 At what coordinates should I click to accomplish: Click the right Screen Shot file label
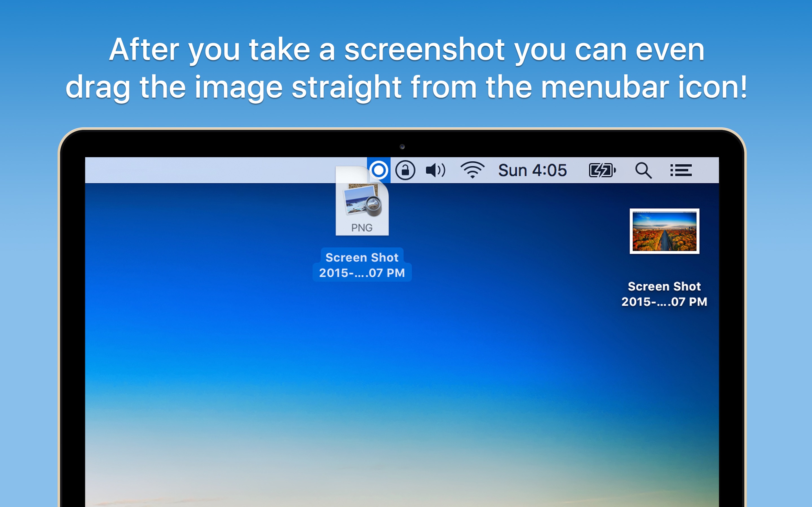pyautogui.click(x=664, y=294)
